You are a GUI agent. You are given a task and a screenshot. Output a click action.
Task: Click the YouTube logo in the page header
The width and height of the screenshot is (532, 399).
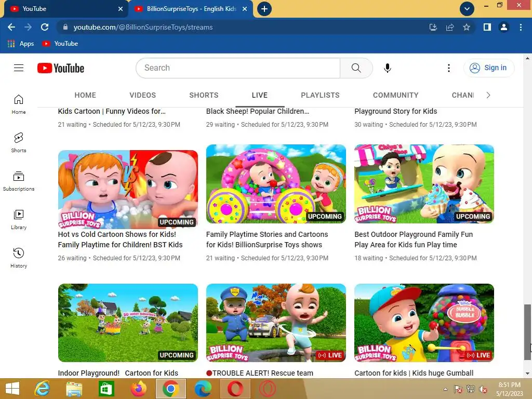(61, 68)
